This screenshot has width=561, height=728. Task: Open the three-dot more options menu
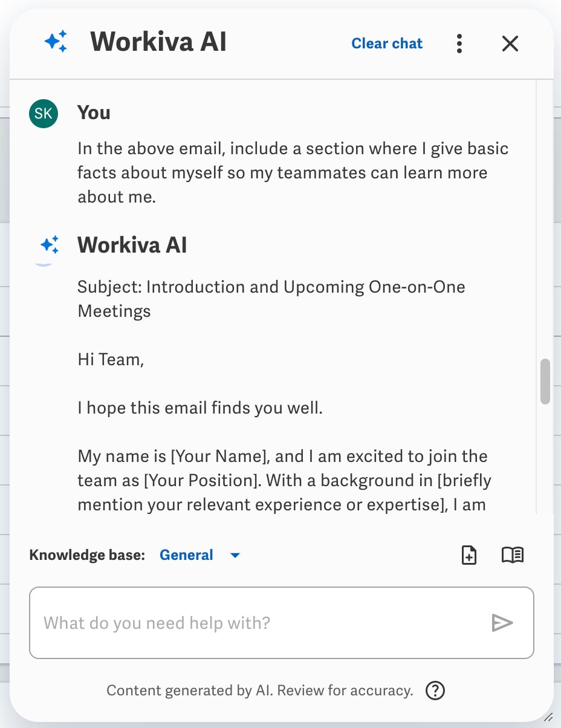(x=459, y=44)
